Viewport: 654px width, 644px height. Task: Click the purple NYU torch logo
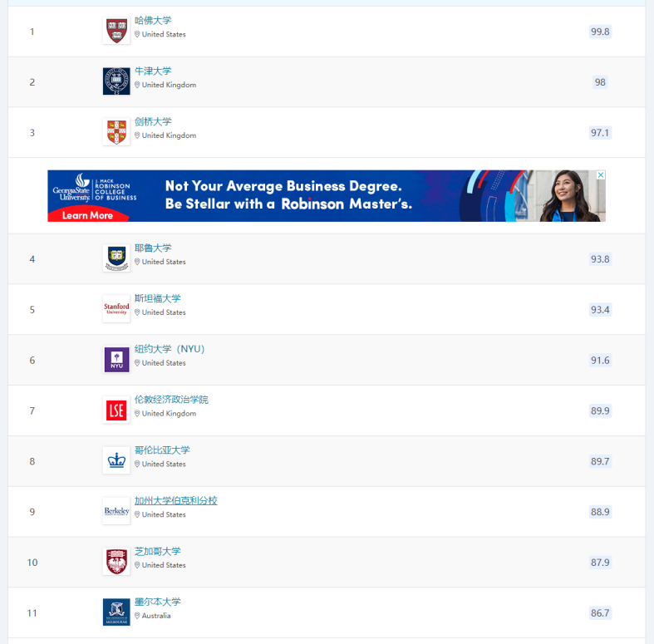(x=116, y=359)
